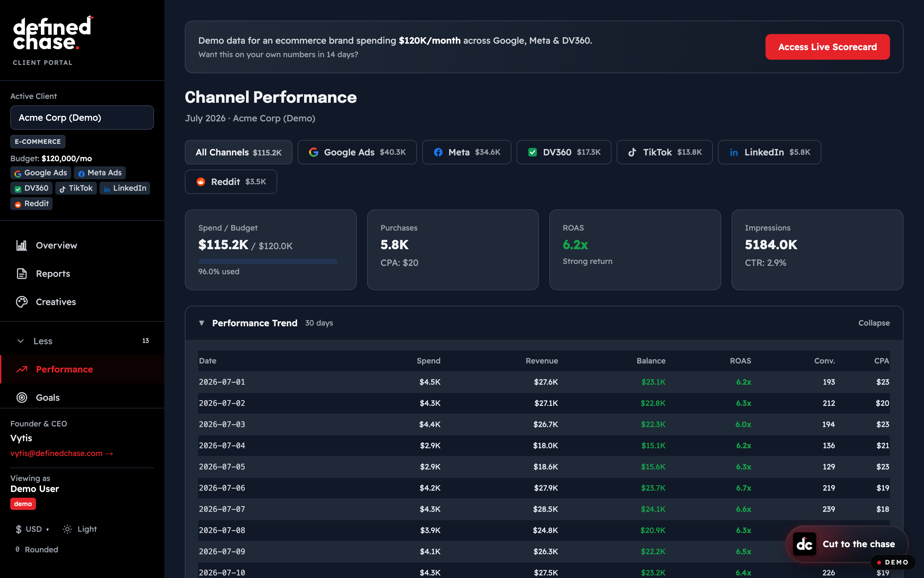
Task: Open the Active Client selector Acme Corp
Action: click(x=82, y=117)
